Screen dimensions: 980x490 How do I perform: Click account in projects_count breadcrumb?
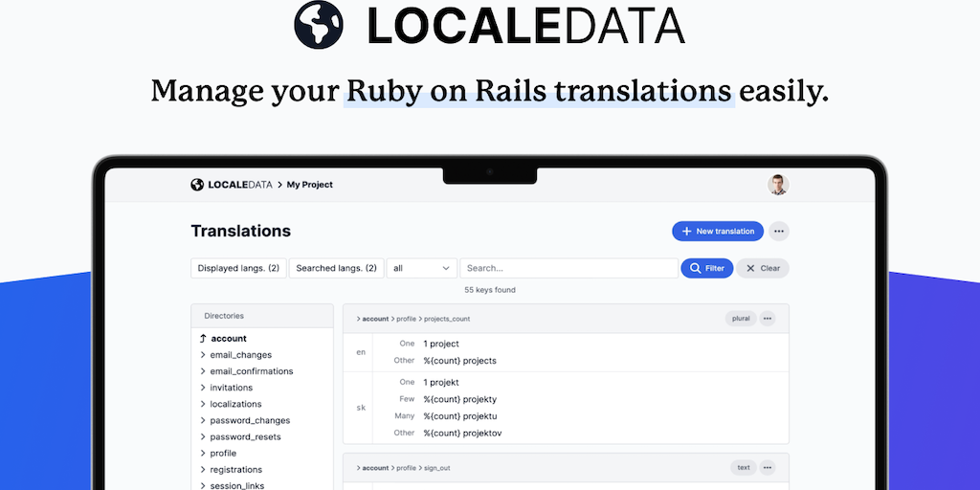375,319
